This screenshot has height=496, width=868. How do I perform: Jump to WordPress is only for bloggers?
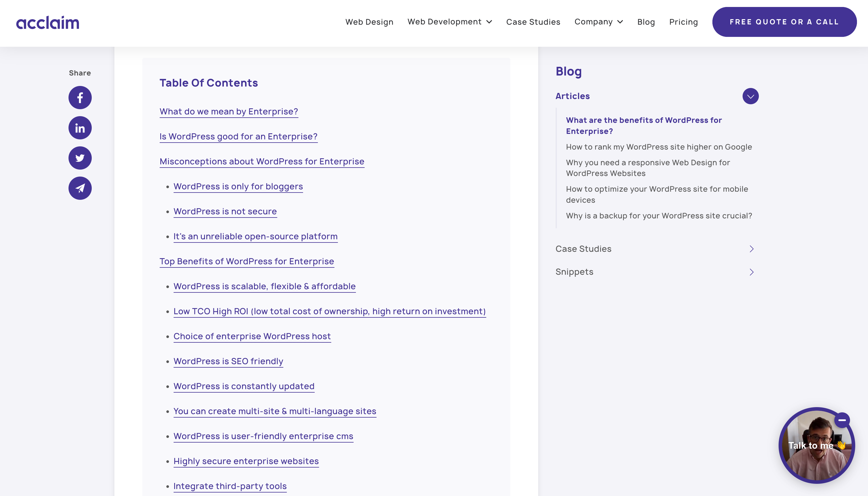pos(238,187)
